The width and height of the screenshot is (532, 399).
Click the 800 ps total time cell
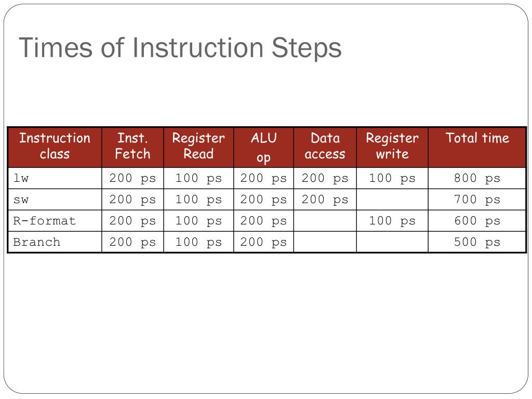pyautogui.click(x=477, y=178)
